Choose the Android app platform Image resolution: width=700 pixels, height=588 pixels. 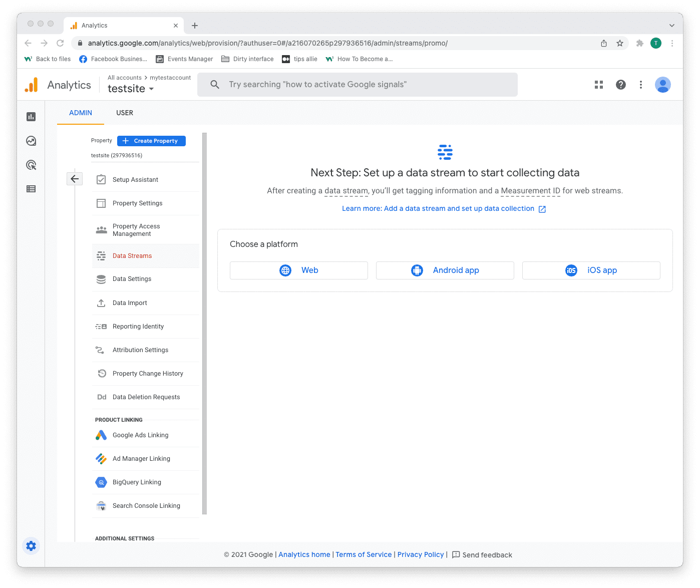(x=445, y=270)
